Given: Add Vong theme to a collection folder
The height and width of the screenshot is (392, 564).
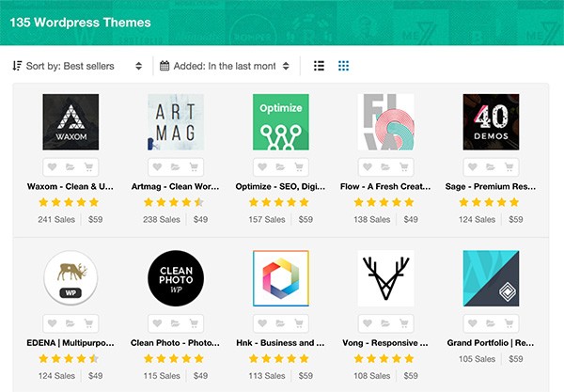Looking at the screenshot, I should coord(385,323).
